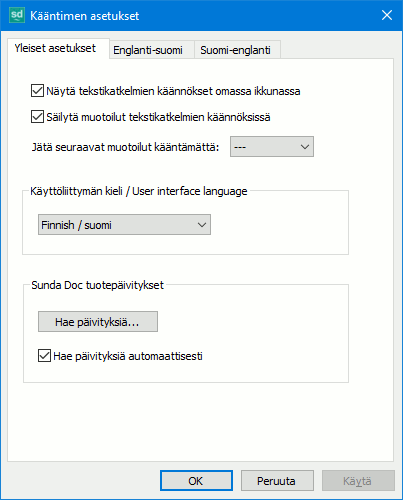
Task: Click the greyed Käytä button
Action: [358, 481]
